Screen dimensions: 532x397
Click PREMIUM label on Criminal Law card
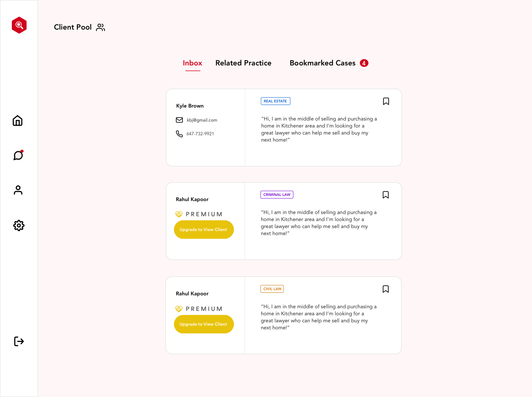(x=204, y=214)
